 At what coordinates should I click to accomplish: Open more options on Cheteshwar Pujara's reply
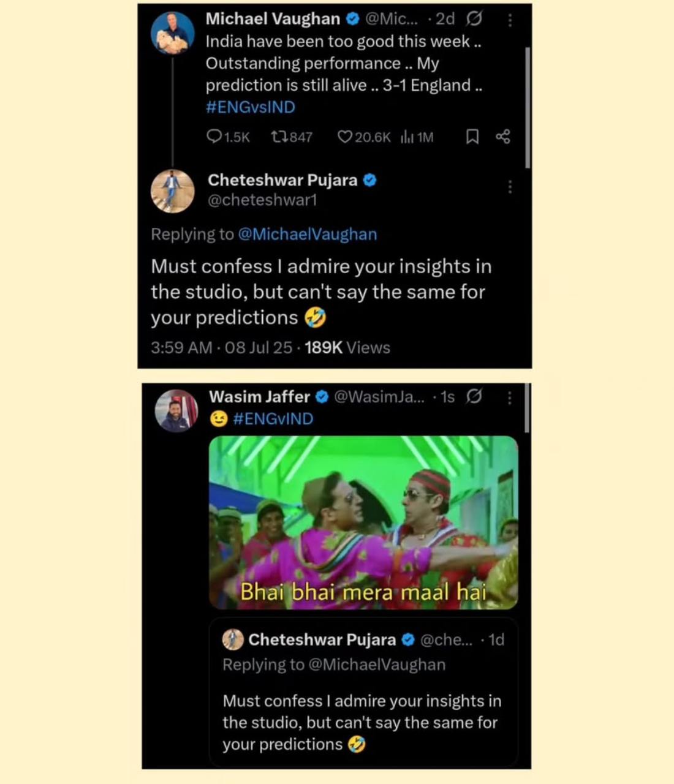510,187
